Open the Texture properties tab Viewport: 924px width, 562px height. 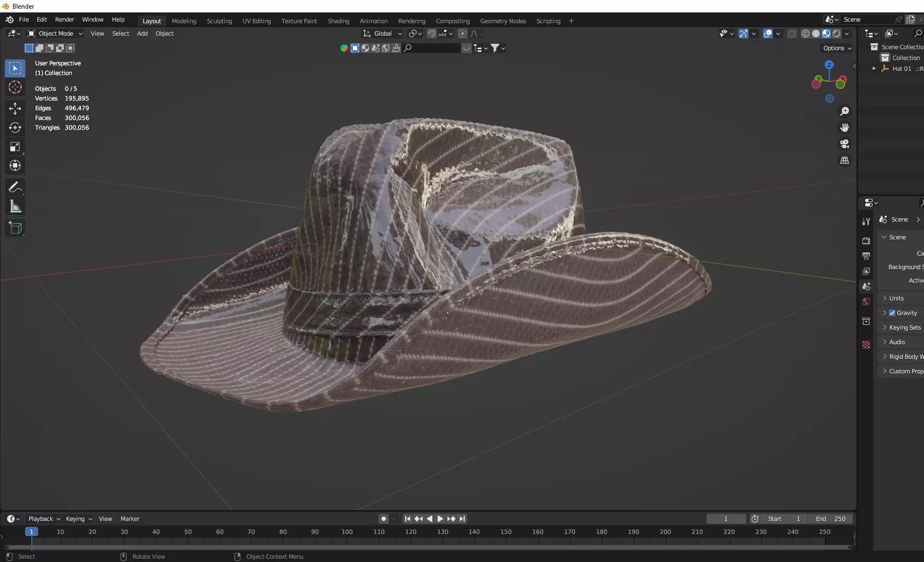pyautogui.click(x=866, y=345)
